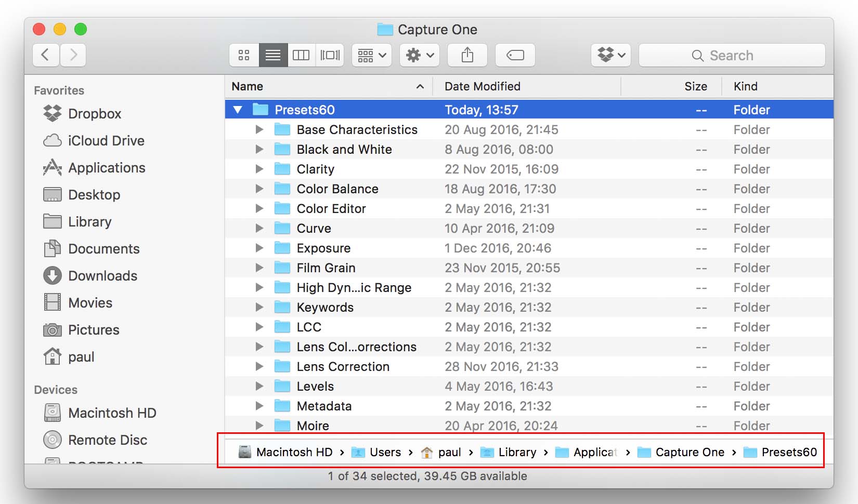Sort by Date Modified column header
The width and height of the screenshot is (858, 504).
(527, 86)
